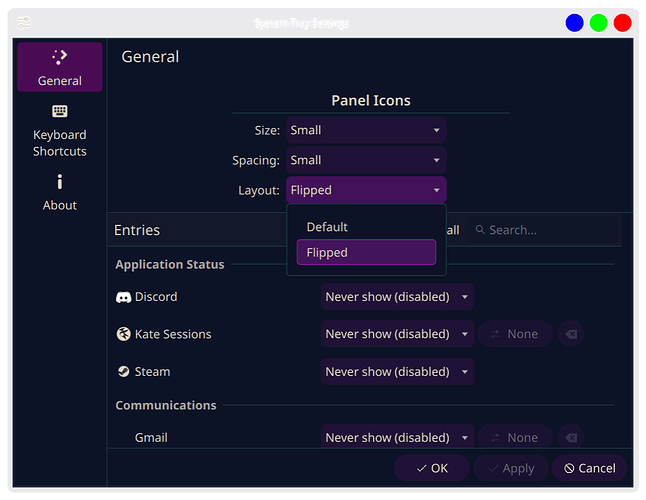The width and height of the screenshot is (646, 500).
Task: Click the Discord logo icon in entries
Action: (124, 297)
